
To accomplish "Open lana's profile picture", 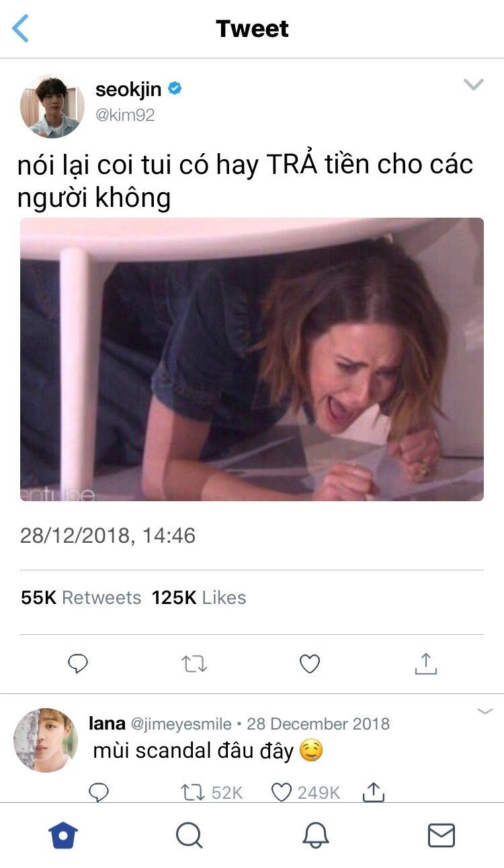I will 46,740.
